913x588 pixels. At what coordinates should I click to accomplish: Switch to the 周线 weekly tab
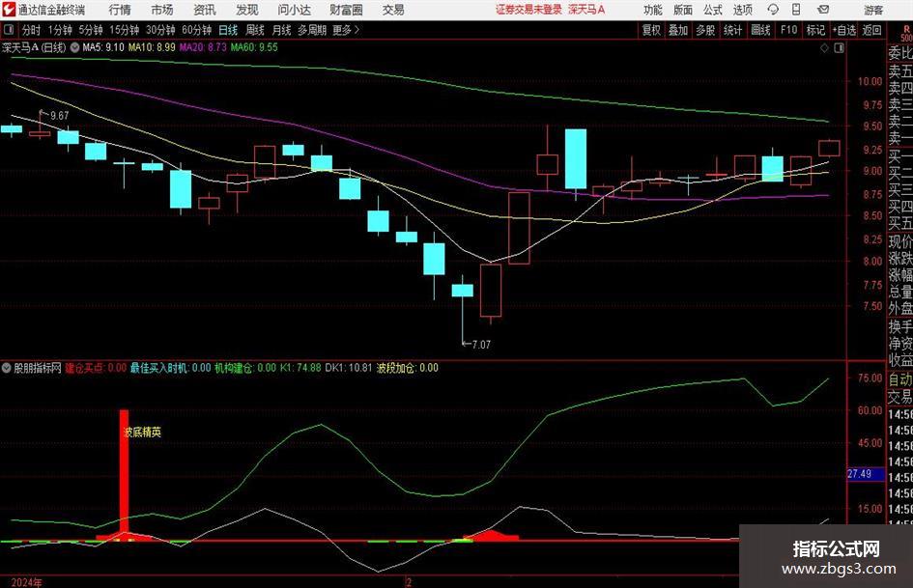pyautogui.click(x=255, y=30)
